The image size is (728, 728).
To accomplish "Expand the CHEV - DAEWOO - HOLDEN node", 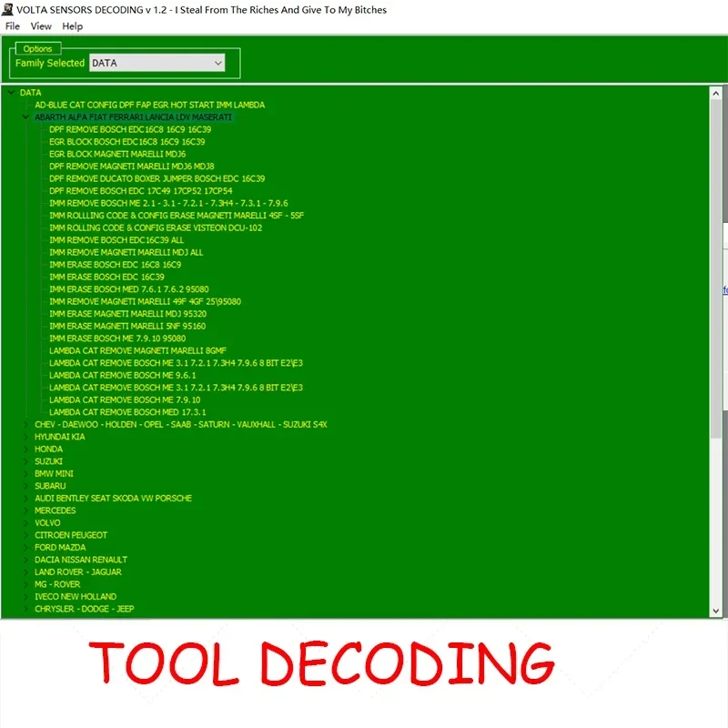I will click(x=25, y=424).
